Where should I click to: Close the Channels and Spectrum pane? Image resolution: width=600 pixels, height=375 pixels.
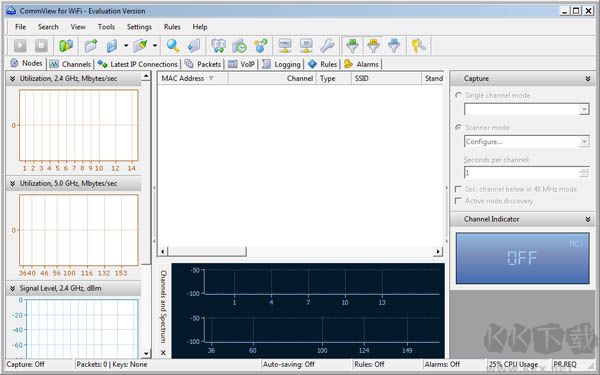pyautogui.click(x=163, y=352)
